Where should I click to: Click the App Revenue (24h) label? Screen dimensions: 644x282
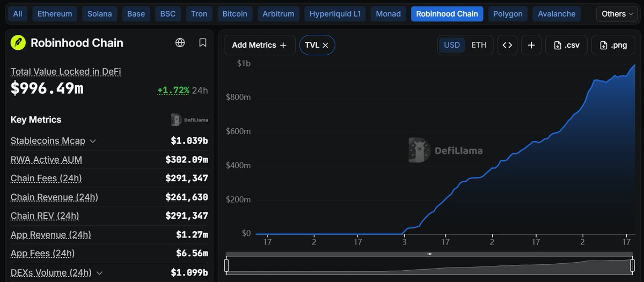(x=50, y=235)
